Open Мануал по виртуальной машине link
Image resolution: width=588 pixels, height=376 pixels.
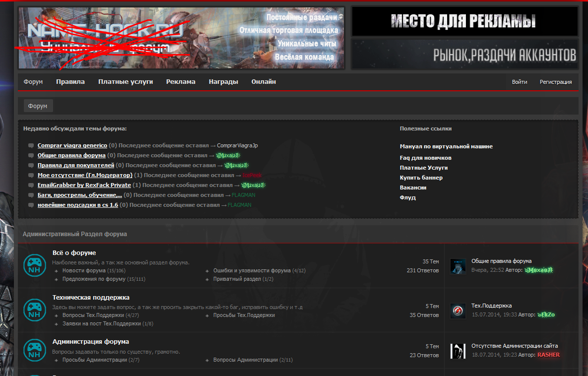pos(446,146)
